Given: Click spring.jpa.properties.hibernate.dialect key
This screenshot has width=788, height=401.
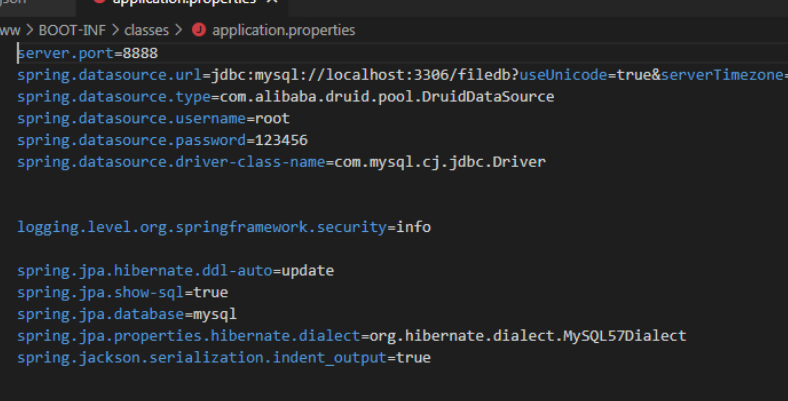Looking at the screenshot, I should pos(189,336).
